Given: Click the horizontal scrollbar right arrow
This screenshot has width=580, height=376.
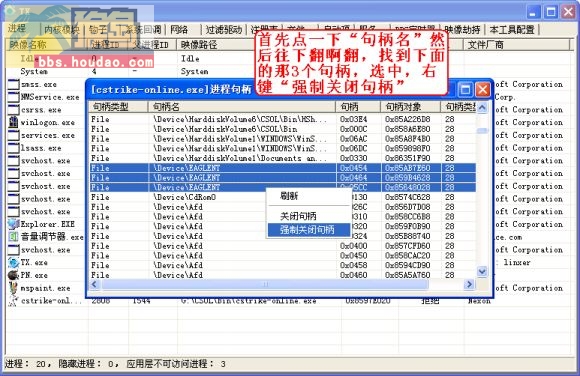Looking at the screenshot, I should (469, 284).
